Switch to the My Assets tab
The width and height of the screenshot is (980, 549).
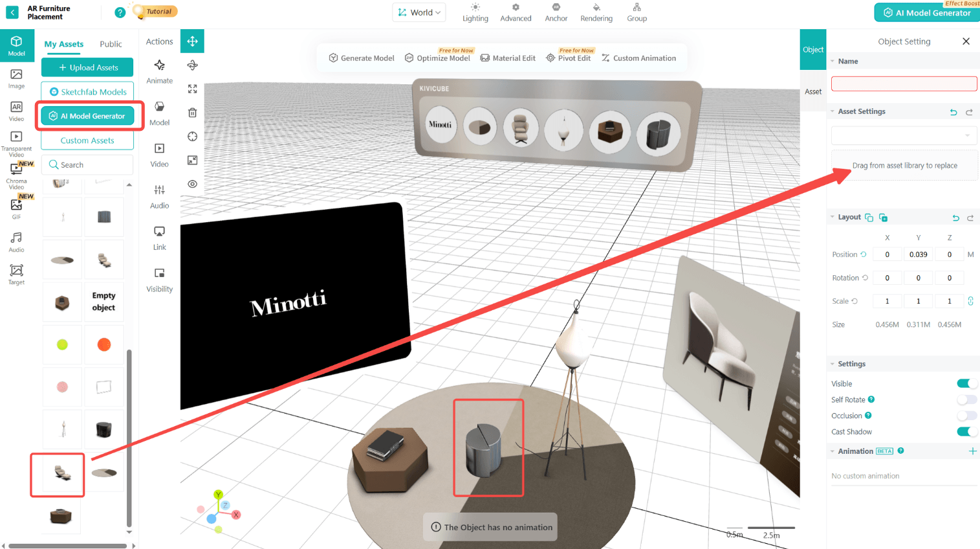(x=63, y=44)
